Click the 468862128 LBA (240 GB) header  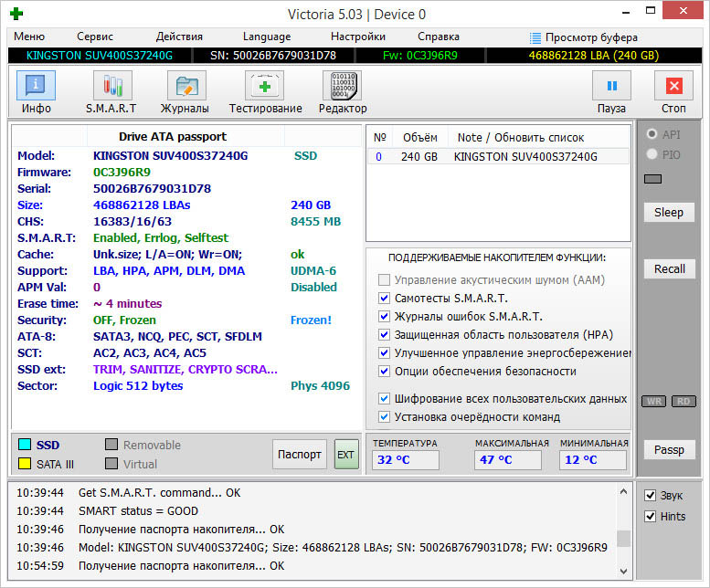click(x=594, y=56)
